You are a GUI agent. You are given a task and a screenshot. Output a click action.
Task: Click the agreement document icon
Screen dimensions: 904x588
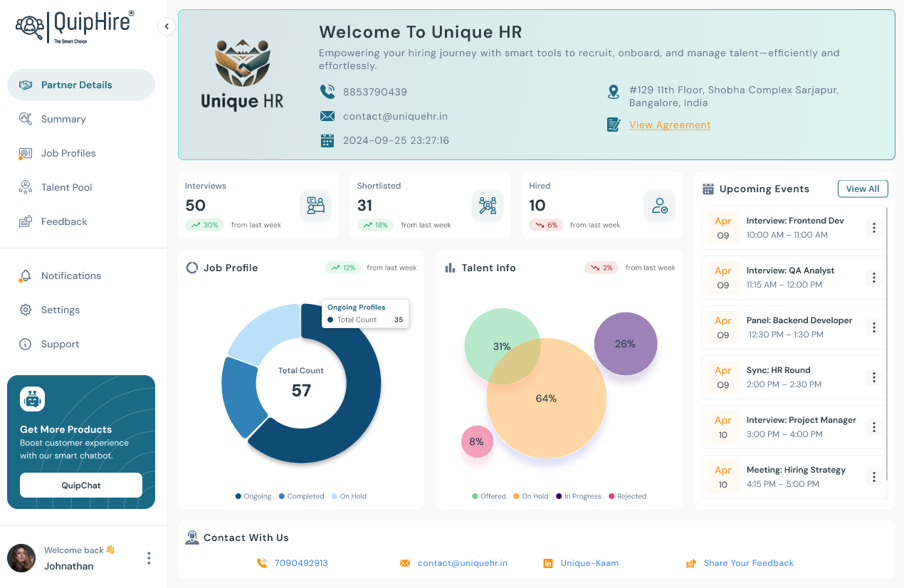pos(613,125)
